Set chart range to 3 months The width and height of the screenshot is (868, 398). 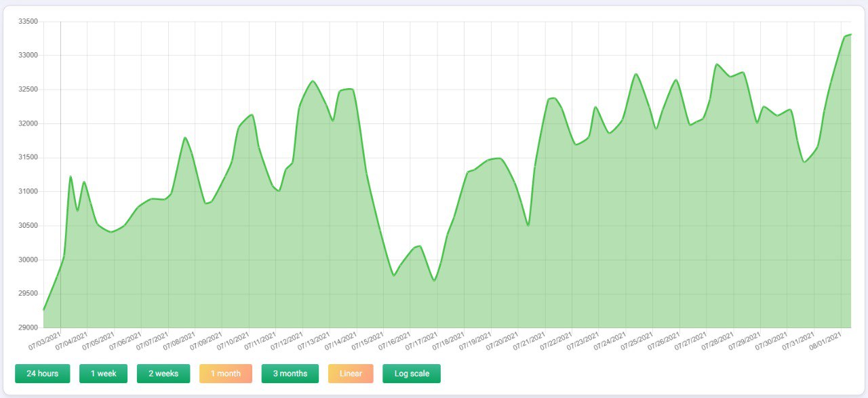tap(290, 374)
